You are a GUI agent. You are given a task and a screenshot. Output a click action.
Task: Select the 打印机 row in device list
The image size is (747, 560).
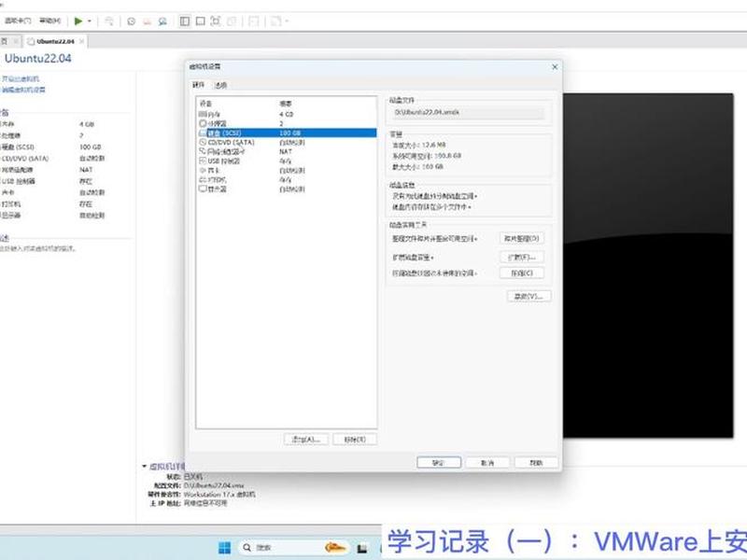coord(287,179)
